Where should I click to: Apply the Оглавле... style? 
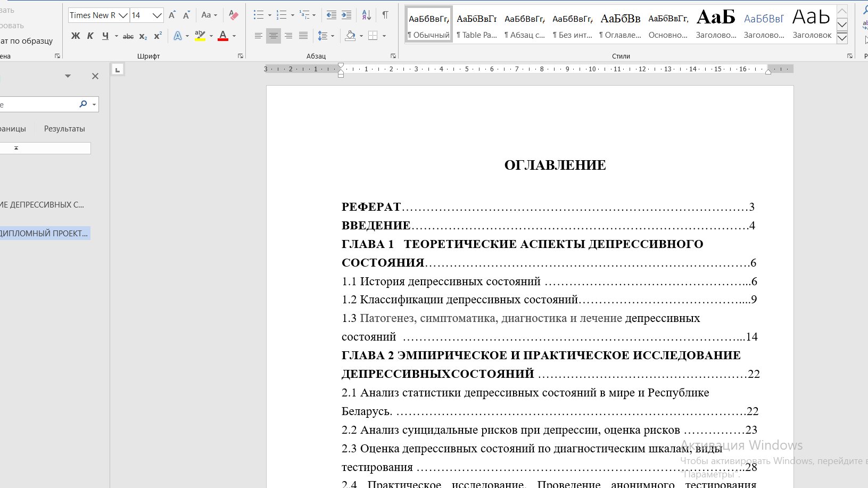point(620,24)
